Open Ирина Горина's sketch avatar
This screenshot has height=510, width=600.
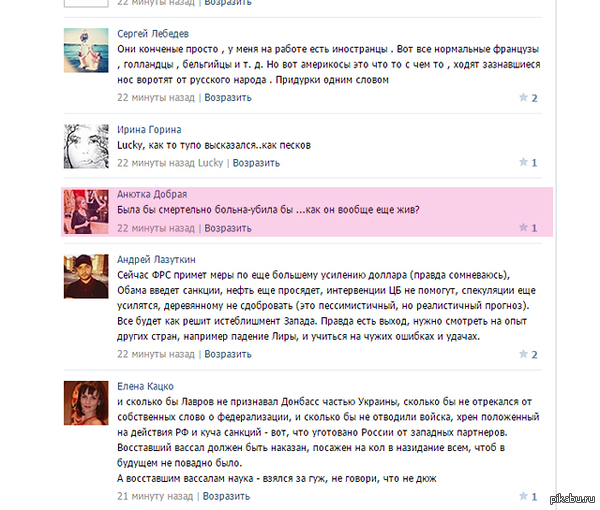(86, 146)
